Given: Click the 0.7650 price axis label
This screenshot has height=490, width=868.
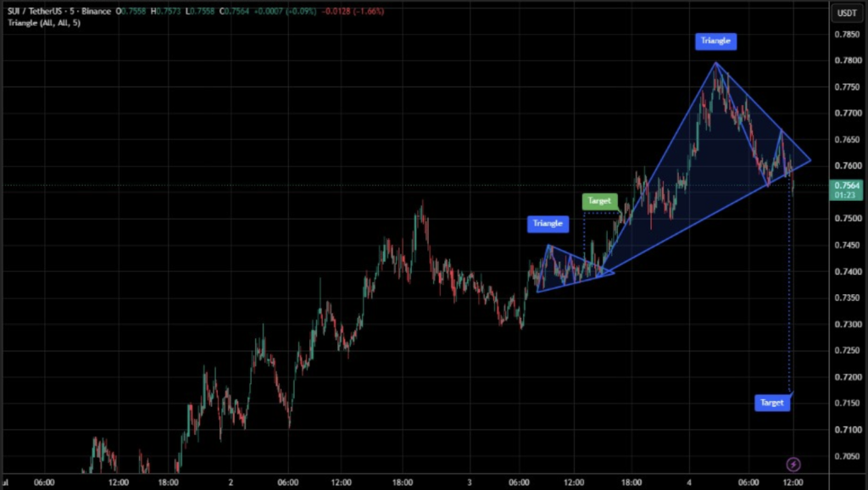Looking at the screenshot, I should pos(848,140).
